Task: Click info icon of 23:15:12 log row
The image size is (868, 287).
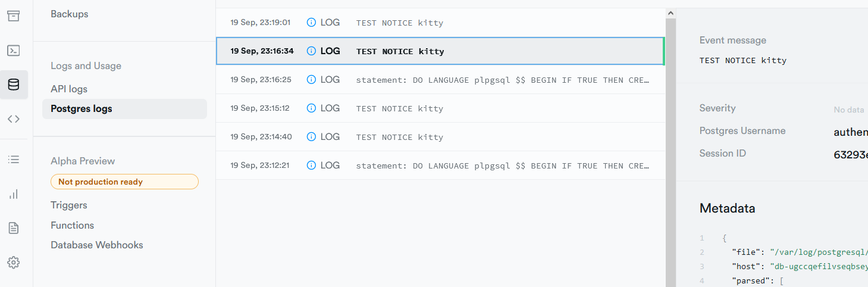Action: coord(311,108)
